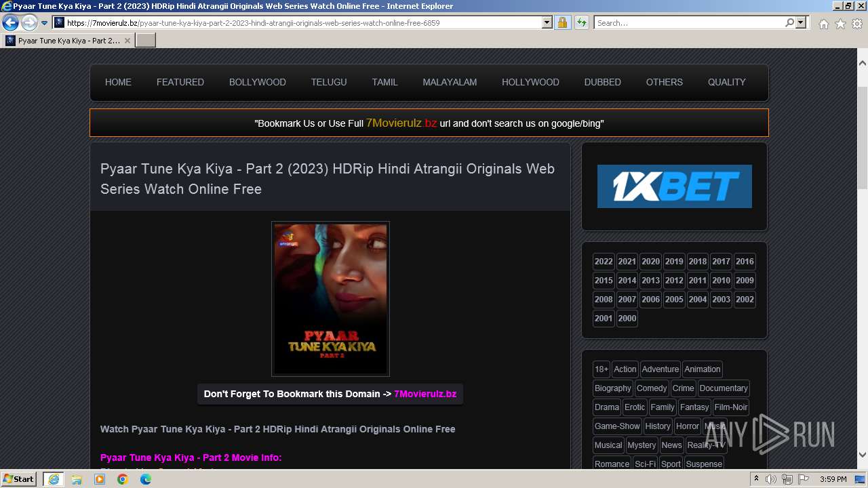Image resolution: width=868 pixels, height=488 pixels.
Task: Open the search provider dropdown arrow
Action: (801, 23)
